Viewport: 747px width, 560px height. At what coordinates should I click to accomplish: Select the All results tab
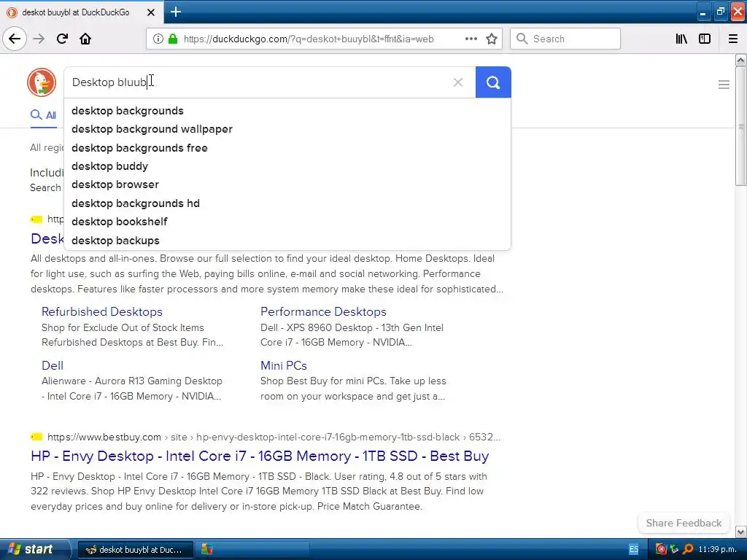(43, 114)
